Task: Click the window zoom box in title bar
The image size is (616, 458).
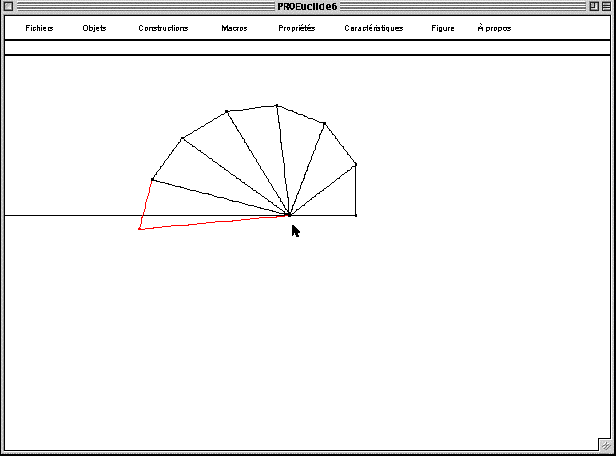Action: (592, 7)
